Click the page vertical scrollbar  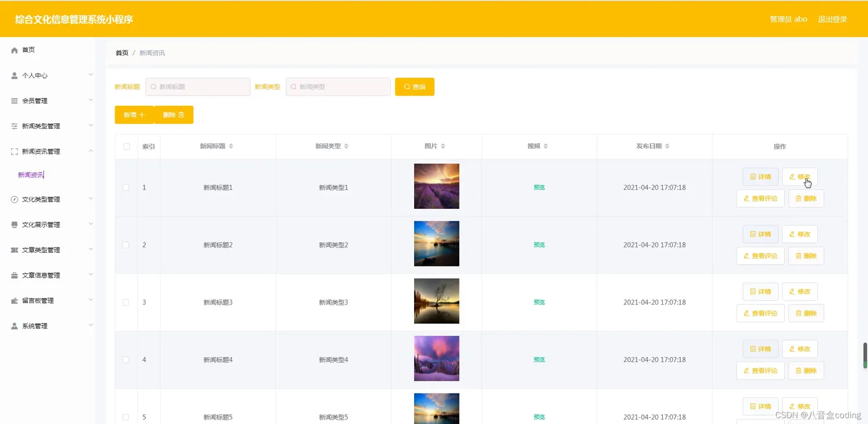(866, 355)
